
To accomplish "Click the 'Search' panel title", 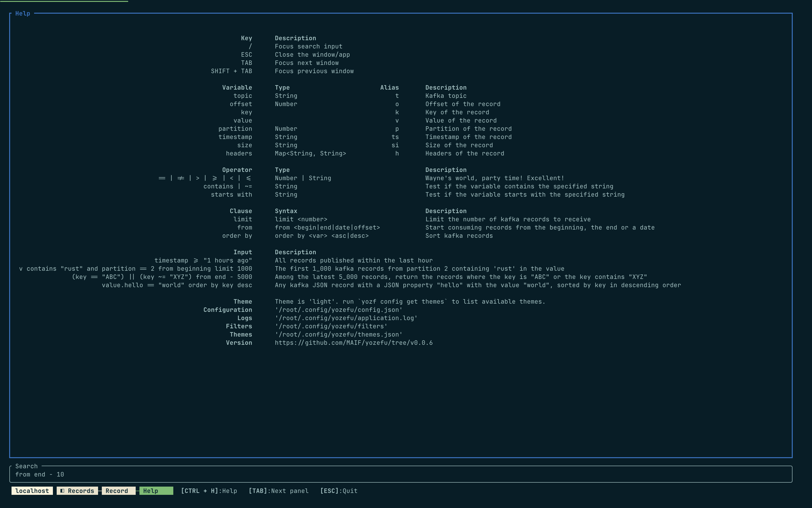I will coord(27,466).
